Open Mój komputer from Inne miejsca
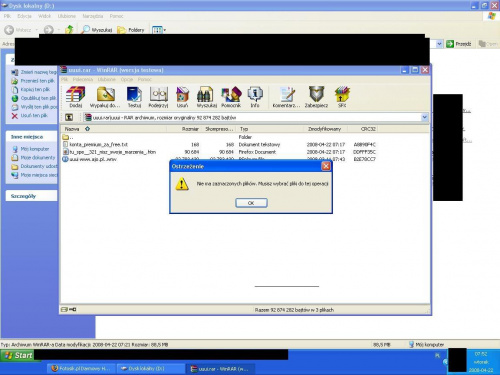 pyautogui.click(x=31, y=149)
